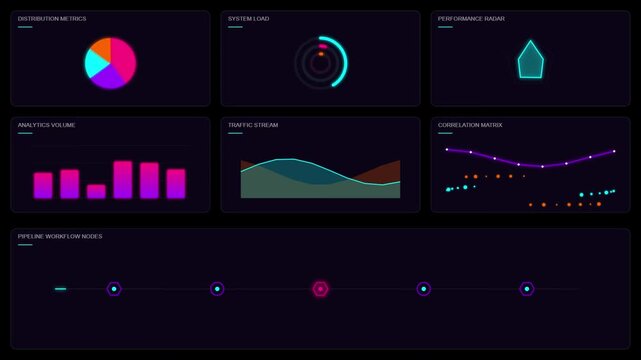Click the Analytics Volume panel title
Image resolution: width=641 pixels, height=360 pixels.
tap(46, 125)
